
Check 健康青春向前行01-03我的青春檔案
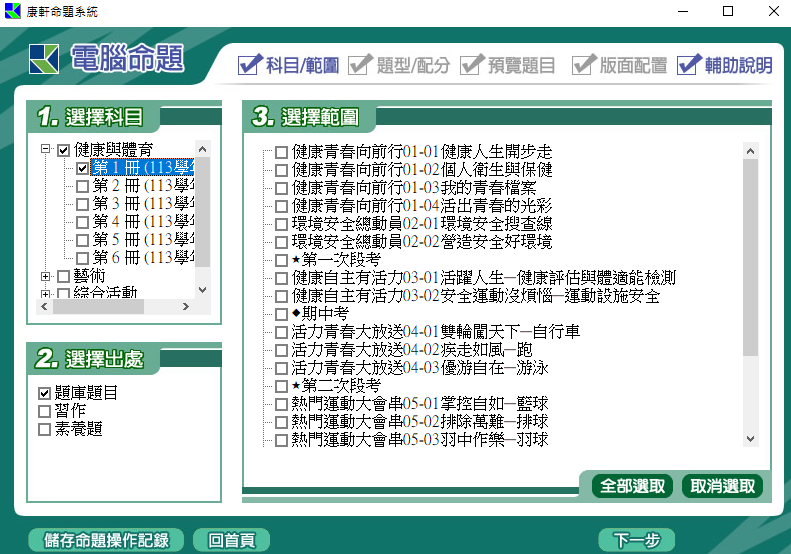click(x=281, y=188)
